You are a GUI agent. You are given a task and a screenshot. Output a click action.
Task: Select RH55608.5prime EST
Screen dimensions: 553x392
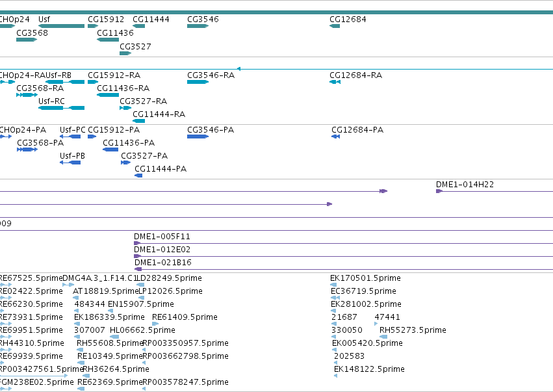coord(80,350)
